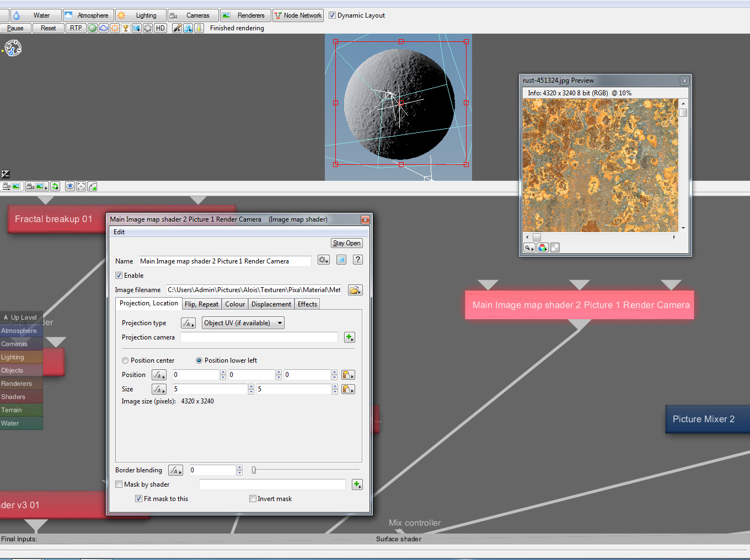
Task: Click the Stay Open button
Action: pos(346,243)
